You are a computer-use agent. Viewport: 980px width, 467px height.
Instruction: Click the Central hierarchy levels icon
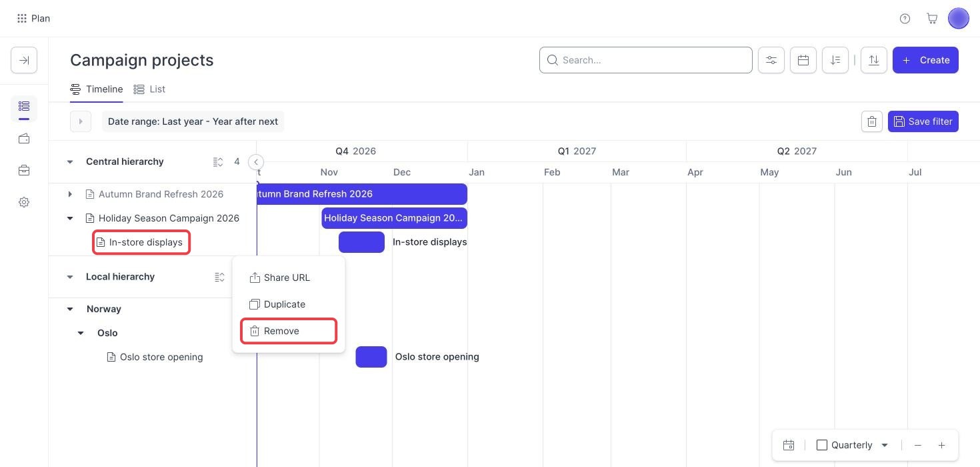coord(218,162)
